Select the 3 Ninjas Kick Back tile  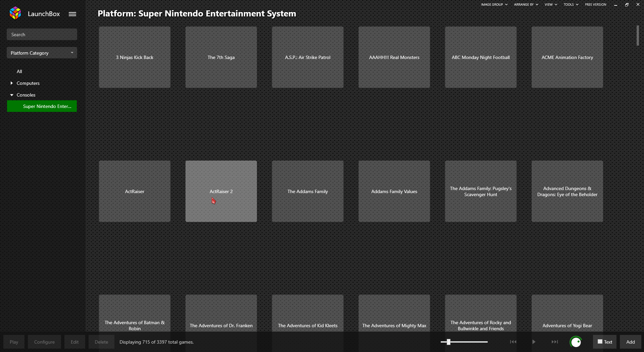pos(135,57)
